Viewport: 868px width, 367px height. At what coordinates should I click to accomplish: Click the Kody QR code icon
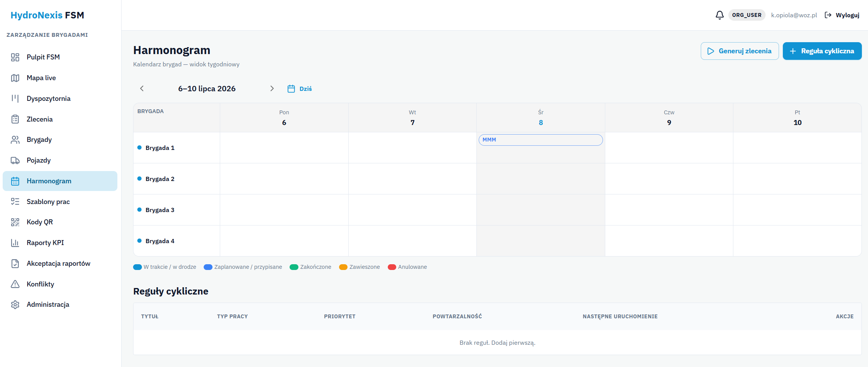[15, 222]
